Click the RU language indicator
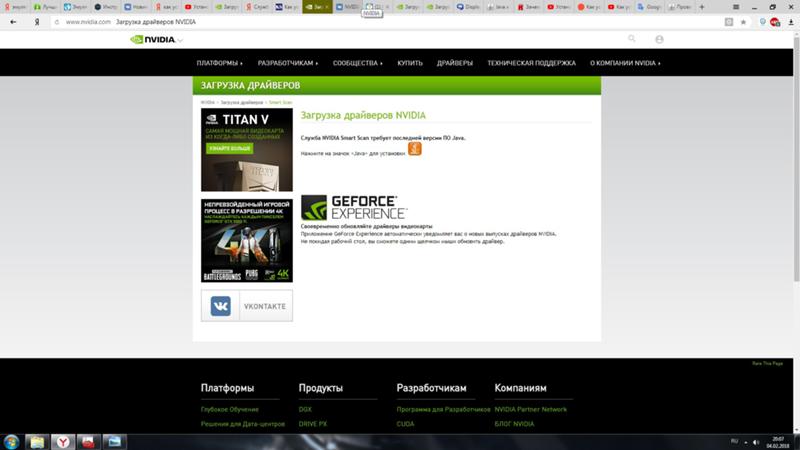Image resolution: width=800 pixels, height=450 pixels. click(735, 441)
